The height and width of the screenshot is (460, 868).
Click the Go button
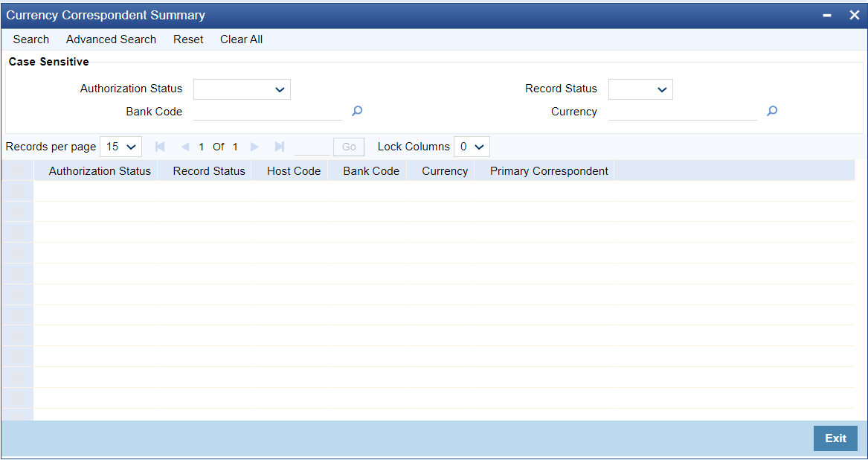coord(349,147)
